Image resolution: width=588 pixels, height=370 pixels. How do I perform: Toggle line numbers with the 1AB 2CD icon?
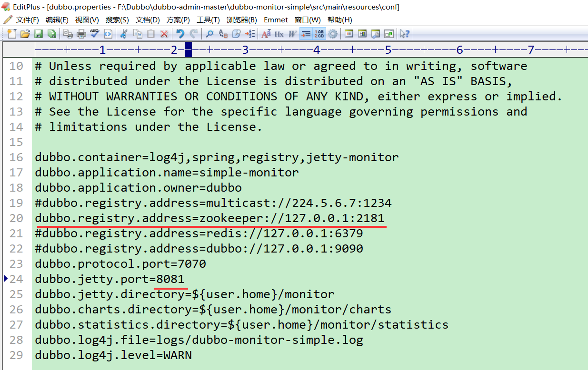tap(319, 34)
